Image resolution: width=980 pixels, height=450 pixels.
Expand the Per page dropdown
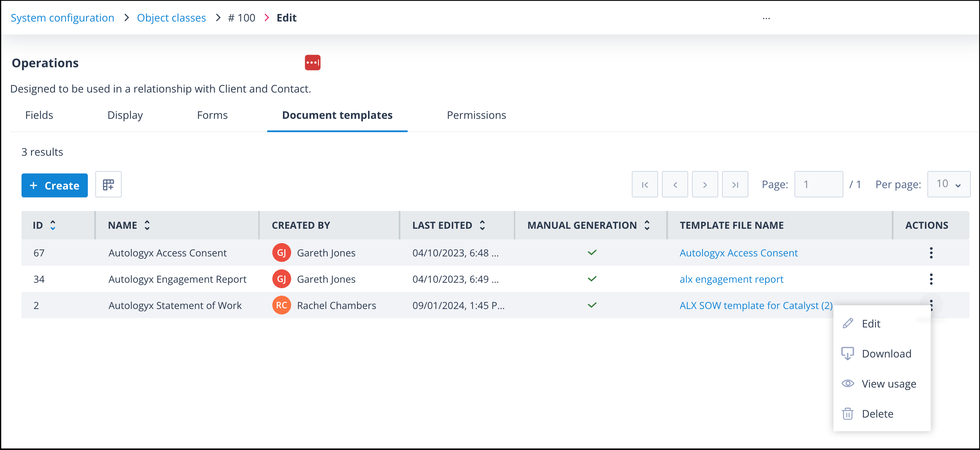coord(949,185)
